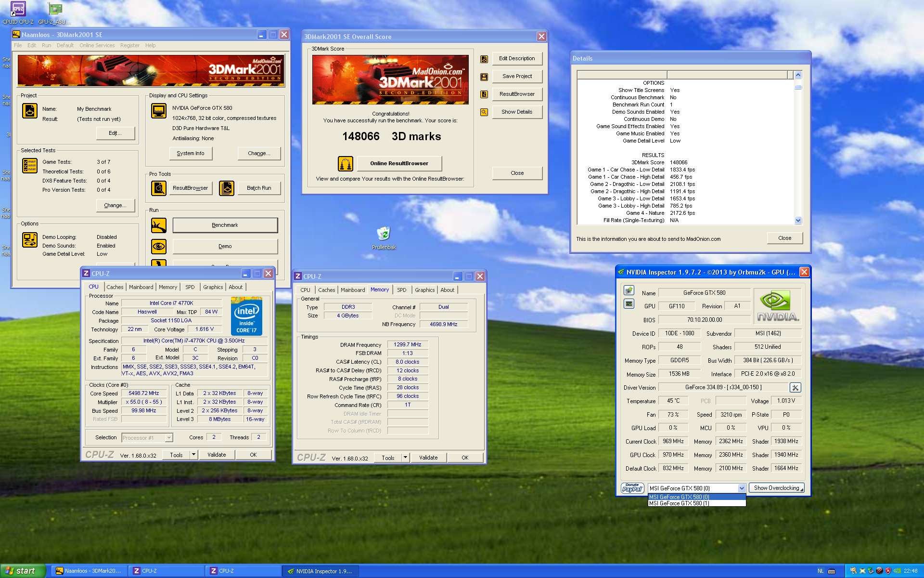Click the sensor monitoring icon beside GPU in NVIDIA Inspector
The height and width of the screenshot is (578, 924).
coord(629,303)
